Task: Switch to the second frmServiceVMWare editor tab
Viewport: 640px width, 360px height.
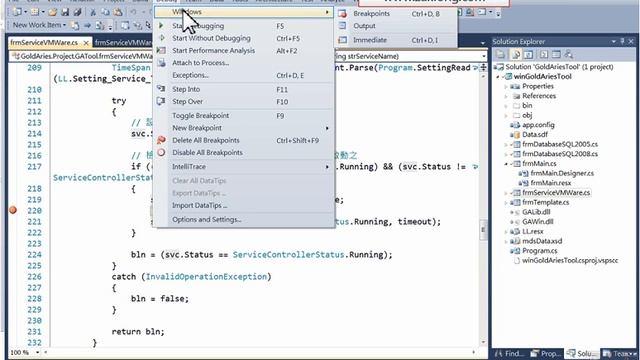Action: [123, 42]
